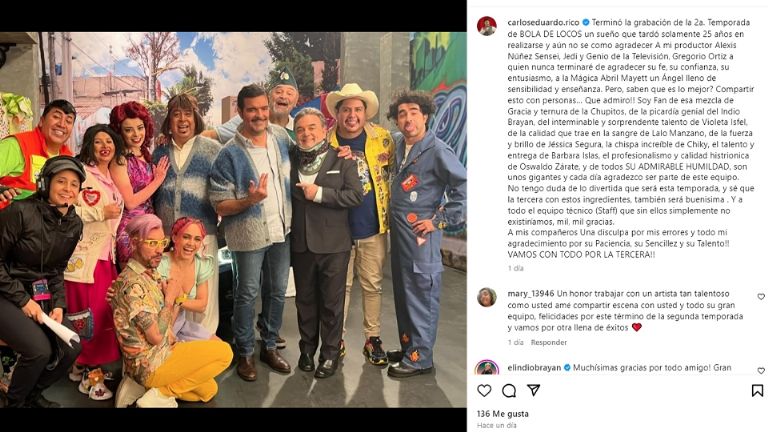Share post with paper plane icon

click(x=533, y=390)
